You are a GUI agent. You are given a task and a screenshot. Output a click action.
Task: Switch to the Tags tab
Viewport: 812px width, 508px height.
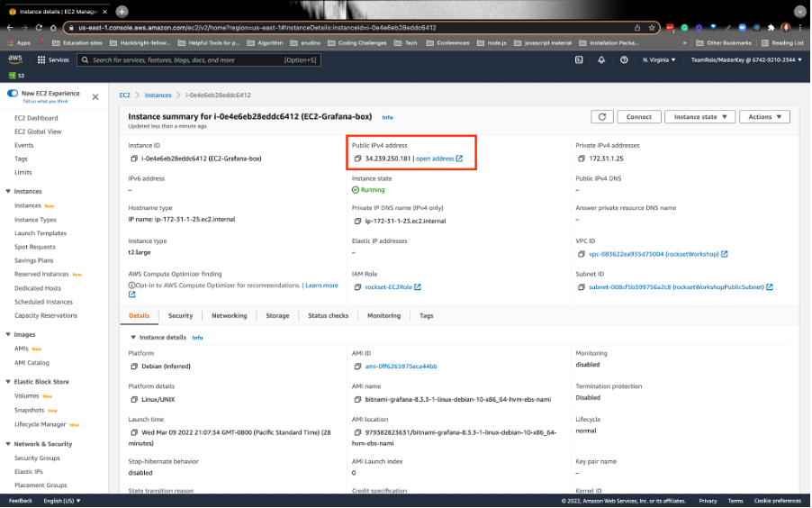click(x=426, y=315)
